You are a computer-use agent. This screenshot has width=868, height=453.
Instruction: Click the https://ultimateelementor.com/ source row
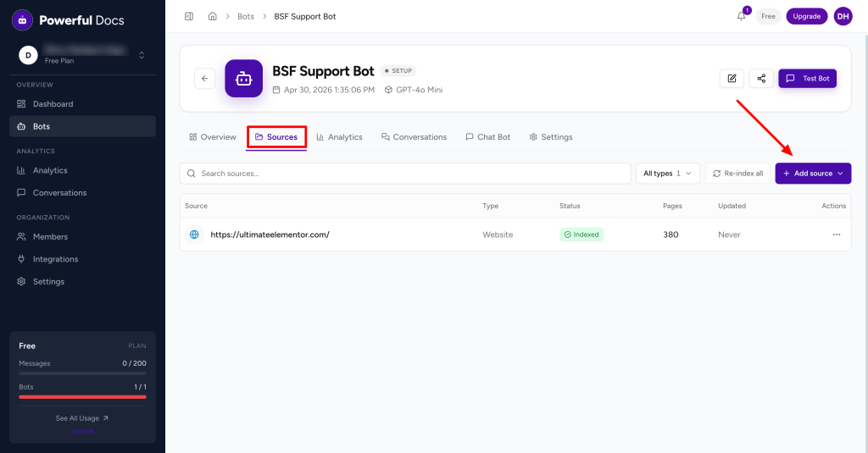515,235
